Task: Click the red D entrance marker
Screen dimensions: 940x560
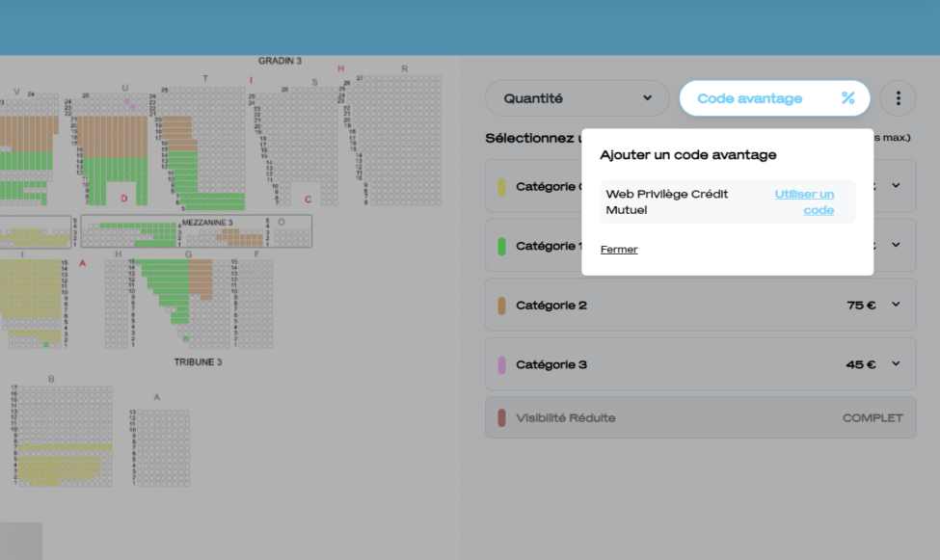Action: coord(123,199)
